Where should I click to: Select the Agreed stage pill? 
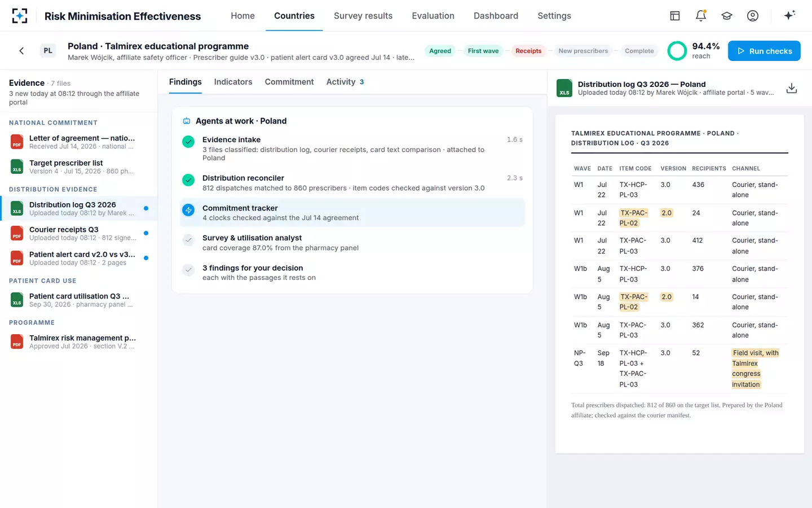[x=440, y=51]
